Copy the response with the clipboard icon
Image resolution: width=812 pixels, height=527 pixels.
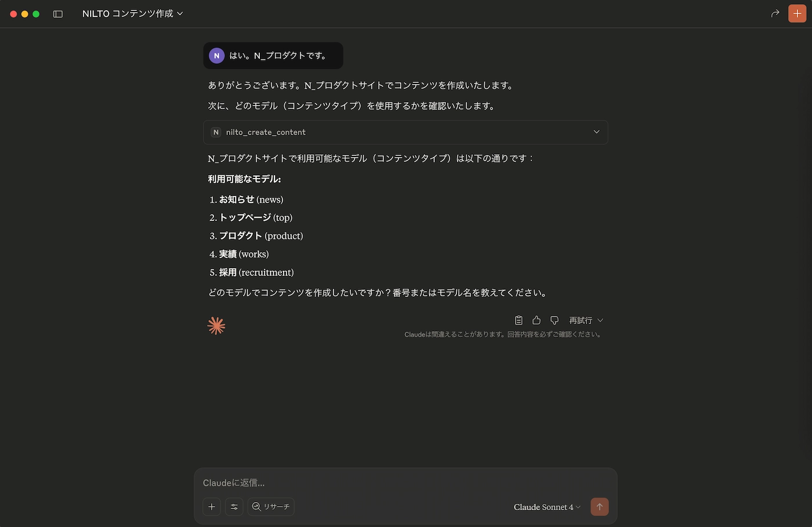click(x=519, y=320)
